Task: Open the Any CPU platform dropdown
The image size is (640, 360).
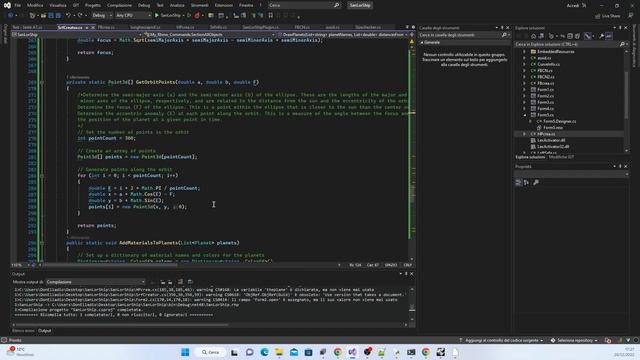Action: 133,16
